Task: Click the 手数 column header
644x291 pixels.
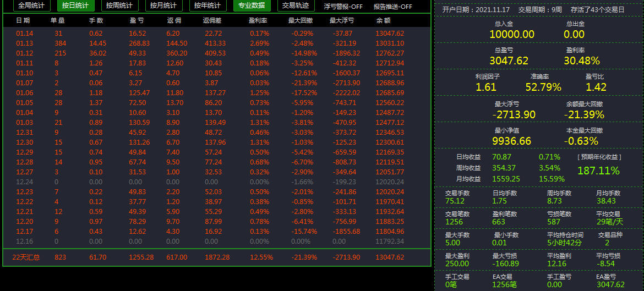Action: 96,20
